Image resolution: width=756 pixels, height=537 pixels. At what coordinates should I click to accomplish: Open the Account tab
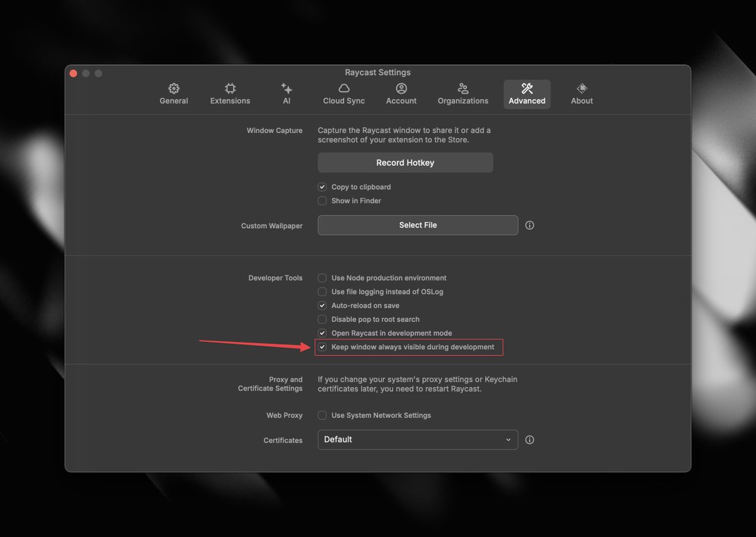pos(401,94)
